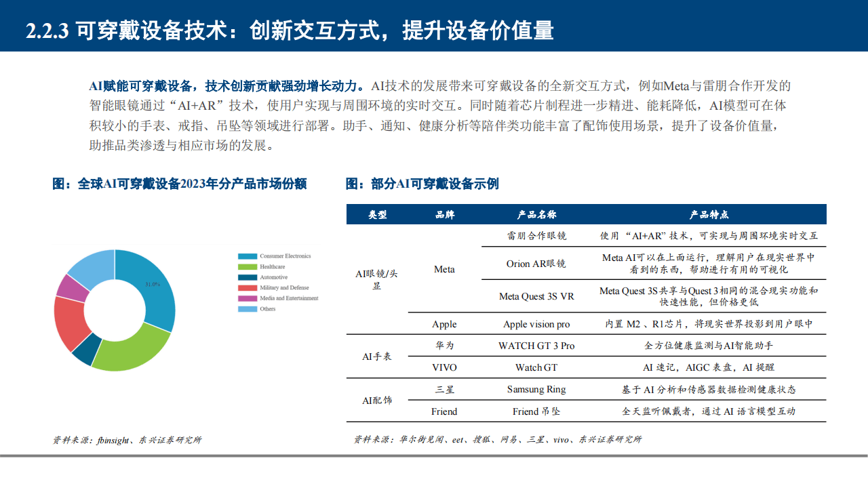
Task: Click the green Healthcare legend swatch
Action: point(248,266)
